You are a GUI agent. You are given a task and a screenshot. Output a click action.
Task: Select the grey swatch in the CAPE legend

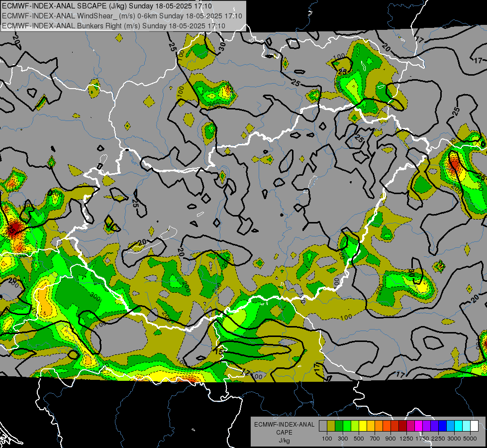tap(323, 426)
